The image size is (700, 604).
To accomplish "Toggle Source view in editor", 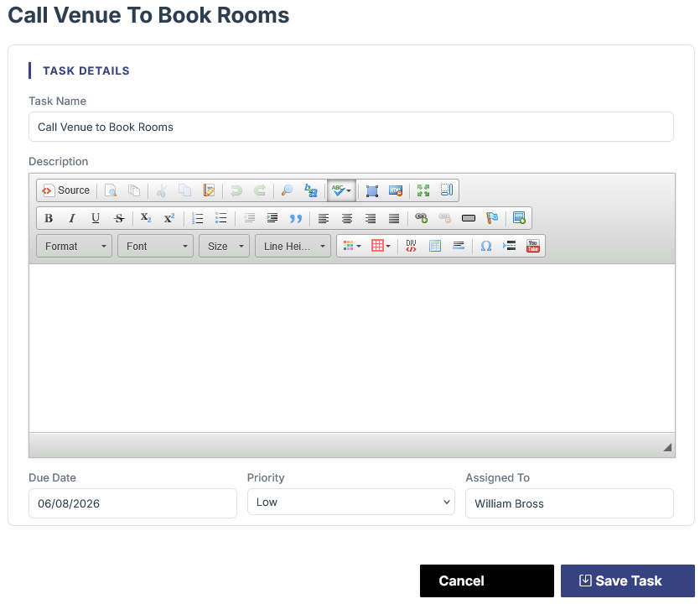I will click(x=66, y=190).
